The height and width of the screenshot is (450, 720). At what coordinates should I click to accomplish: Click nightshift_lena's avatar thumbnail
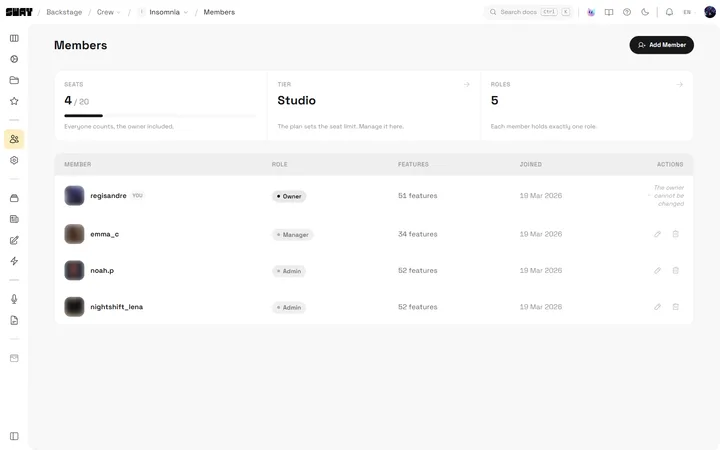(x=74, y=307)
